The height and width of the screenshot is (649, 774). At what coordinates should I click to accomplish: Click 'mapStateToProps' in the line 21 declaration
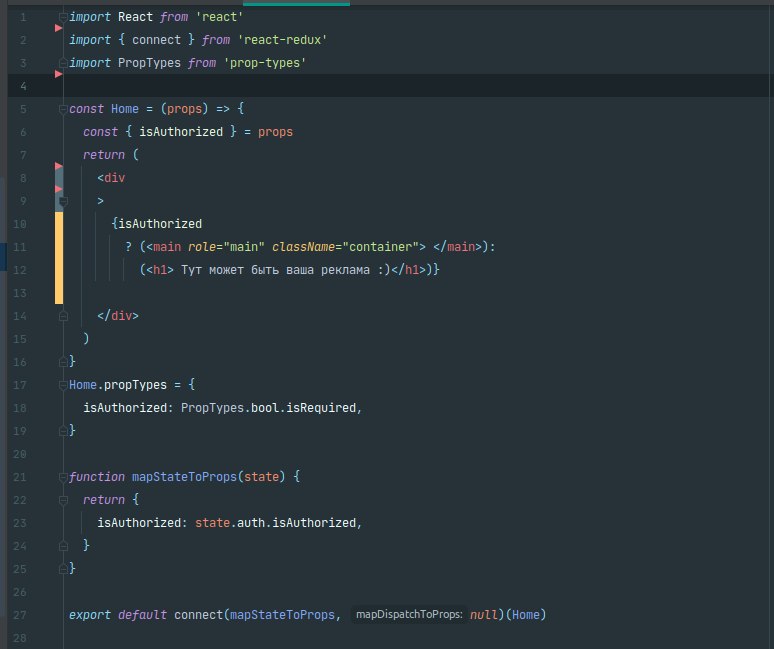click(x=184, y=477)
